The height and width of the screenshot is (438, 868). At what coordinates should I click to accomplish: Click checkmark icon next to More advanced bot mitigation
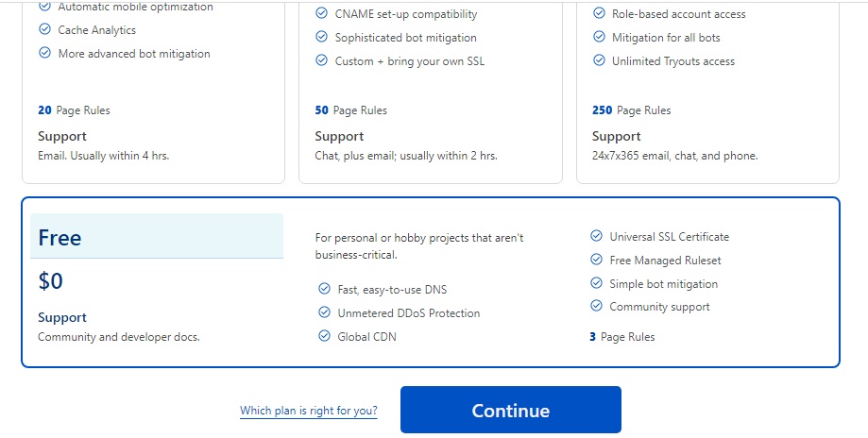44,53
